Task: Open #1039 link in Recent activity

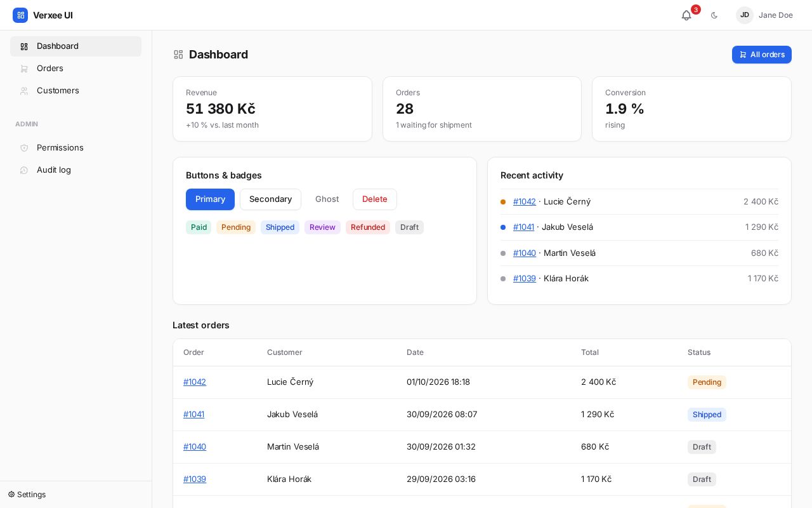Action: 525,279
